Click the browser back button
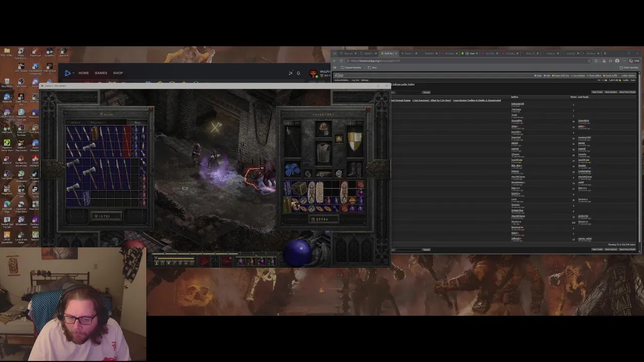 point(335,61)
